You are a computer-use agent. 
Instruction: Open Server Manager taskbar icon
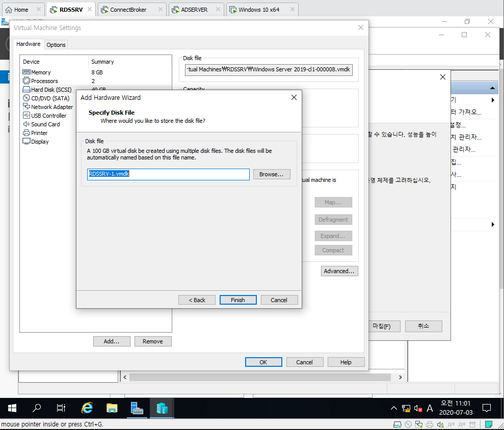(137, 408)
